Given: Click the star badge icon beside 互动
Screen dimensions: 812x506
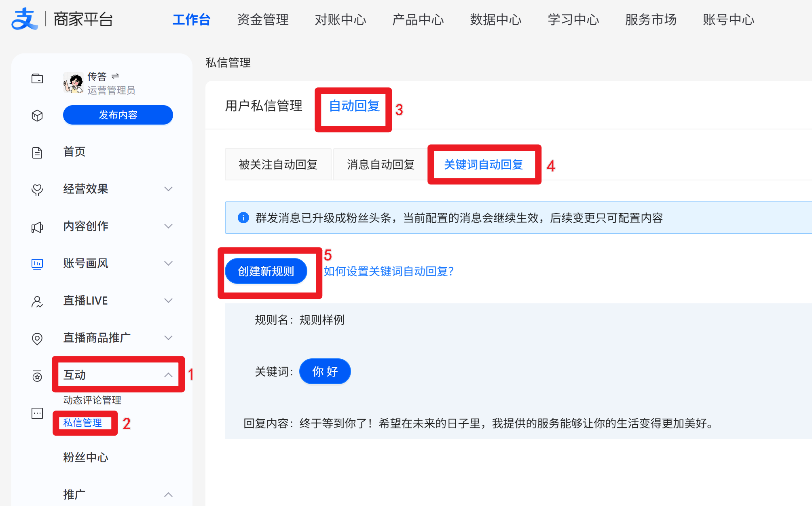Looking at the screenshot, I should (37, 377).
